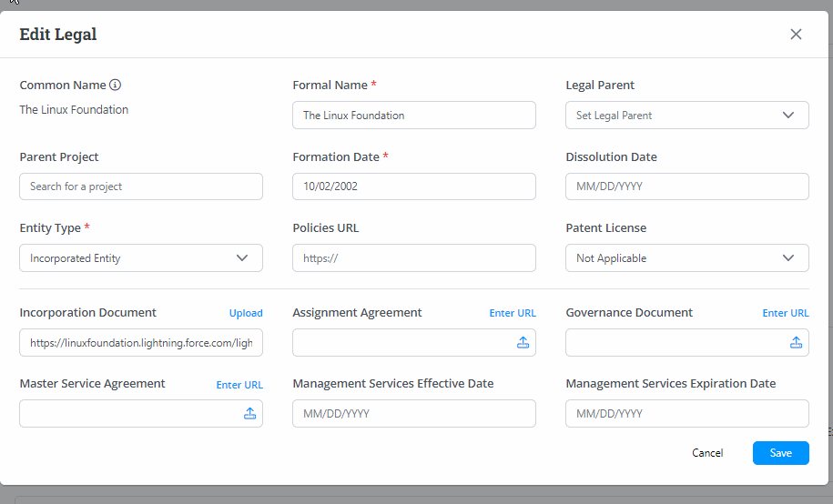Click upload icon in Governance Document field
This screenshot has height=504, width=833.
coord(796,343)
